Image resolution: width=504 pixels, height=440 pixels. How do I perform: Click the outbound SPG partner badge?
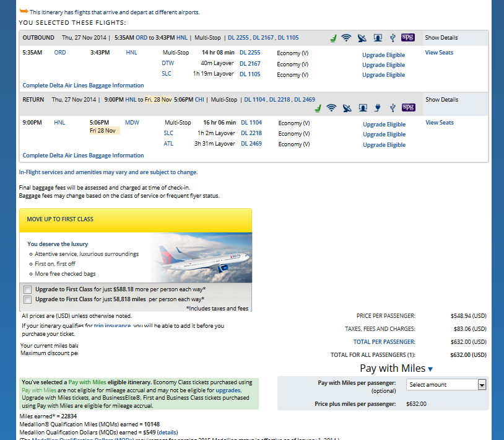point(408,38)
